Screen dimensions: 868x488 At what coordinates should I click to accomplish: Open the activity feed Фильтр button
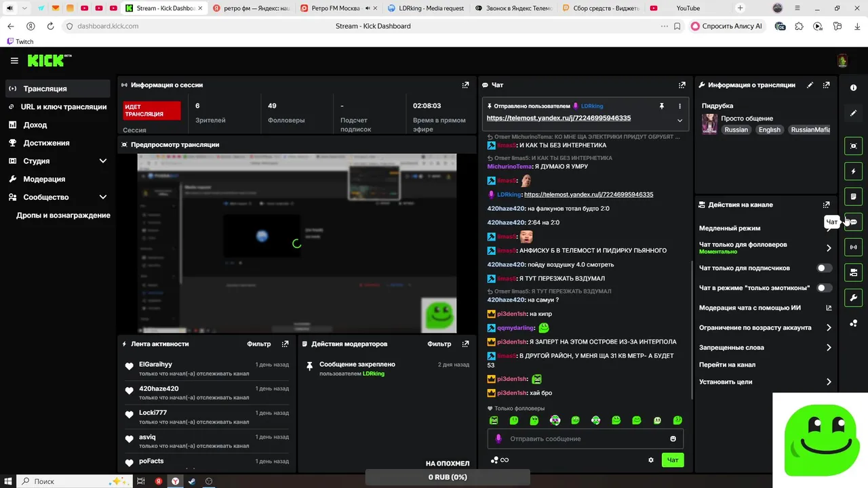pyautogui.click(x=258, y=344)
